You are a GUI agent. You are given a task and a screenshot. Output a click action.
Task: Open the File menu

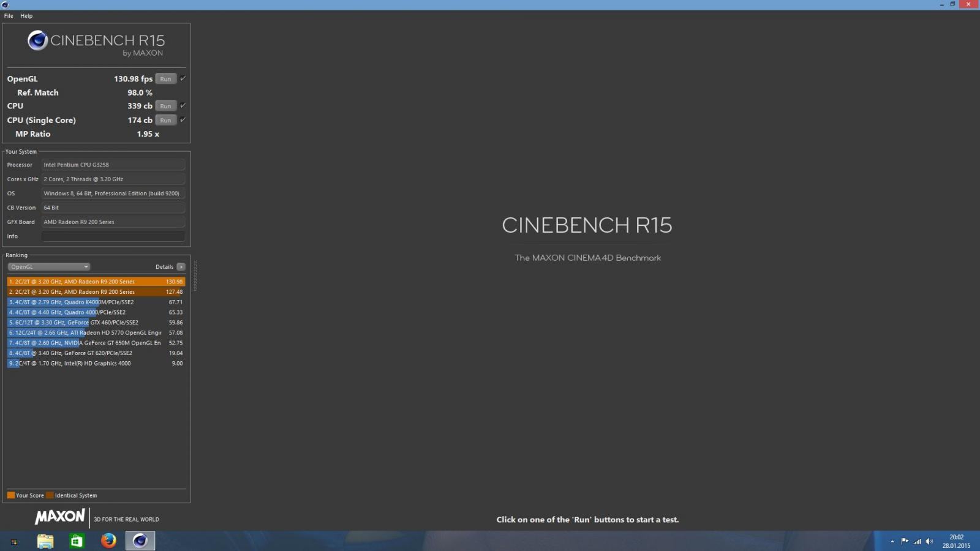click(x=9, y=16)
